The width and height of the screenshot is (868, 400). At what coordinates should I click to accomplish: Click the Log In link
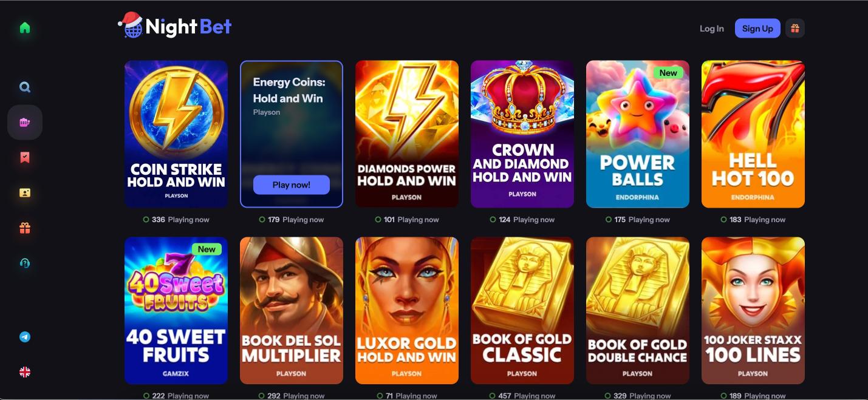[712, 29]
